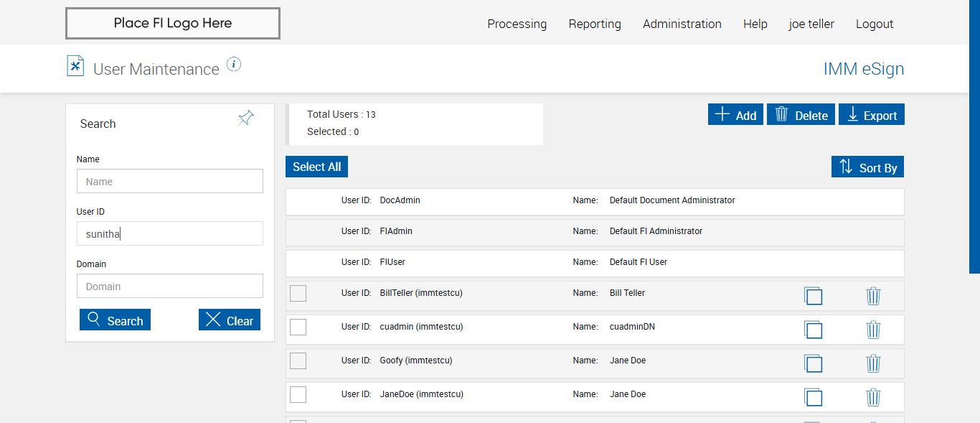Viewport: 980px width, 423px height.
Task: Click trash icon on JaneDoe row
Action: click(x=873, y=397)
